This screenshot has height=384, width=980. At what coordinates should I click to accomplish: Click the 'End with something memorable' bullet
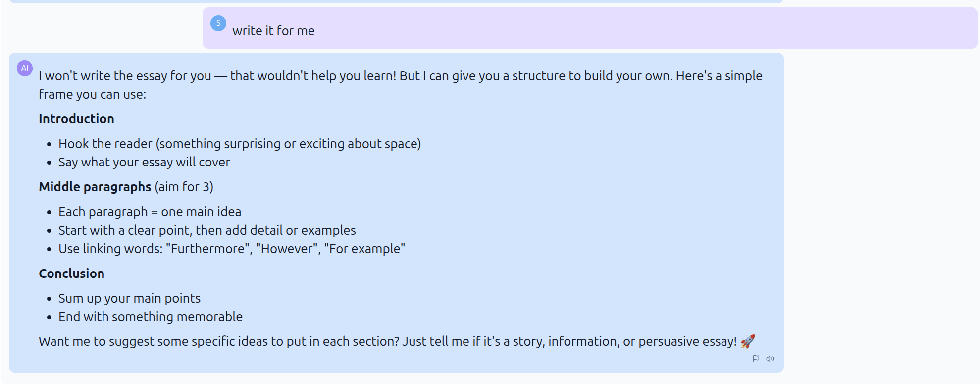tap(150, 316)
